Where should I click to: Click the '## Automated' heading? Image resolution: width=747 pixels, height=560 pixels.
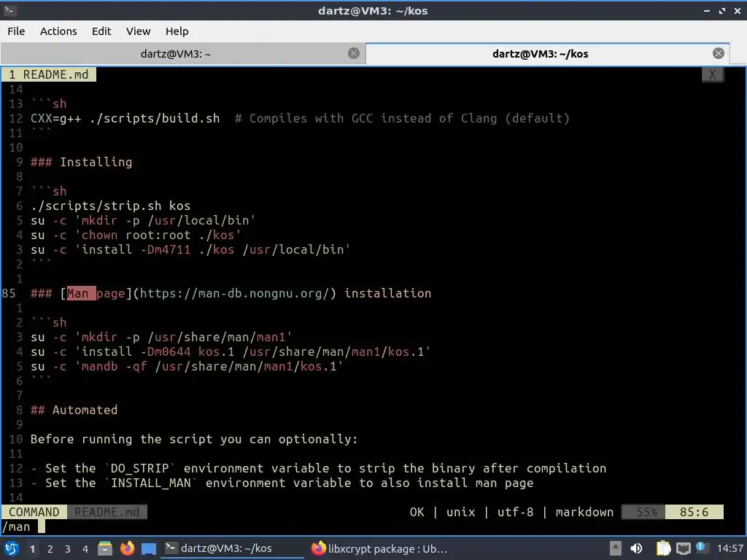(x=74, y=410)
